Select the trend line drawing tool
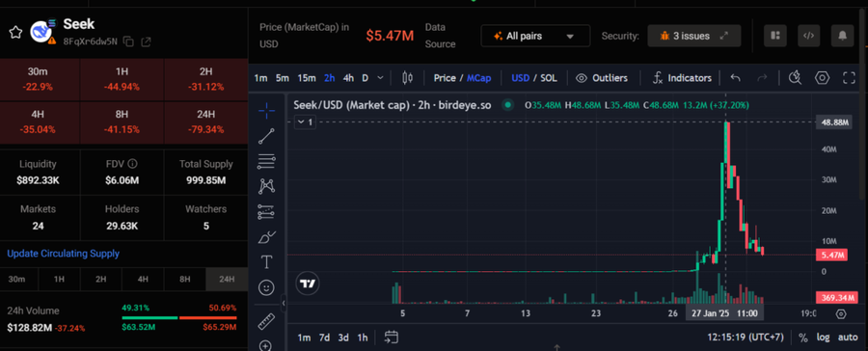The width and height of the screenshot is (868, 351). [266, 136]
